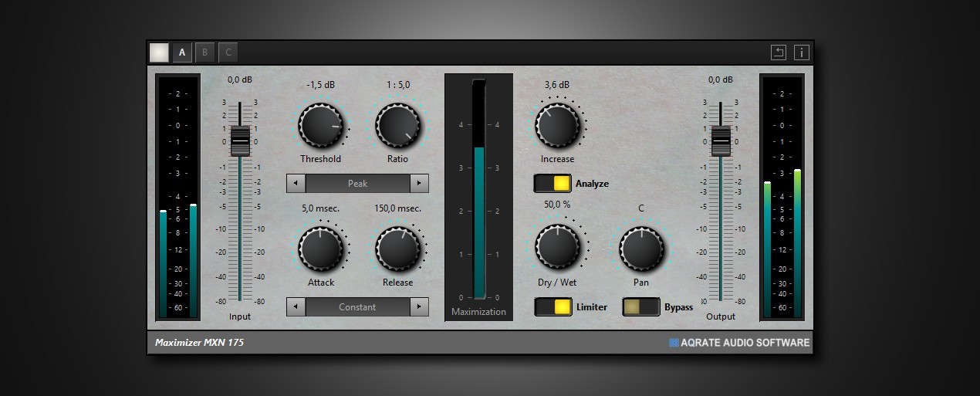Screen dimensions: 980x396
Task: Click right arrow next to Constant selector
Action: (419, 307)
